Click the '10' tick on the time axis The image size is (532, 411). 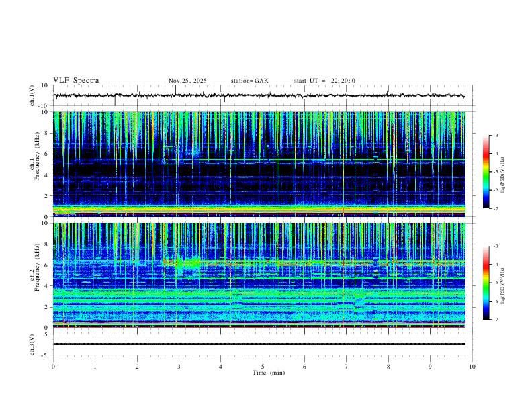472,367
